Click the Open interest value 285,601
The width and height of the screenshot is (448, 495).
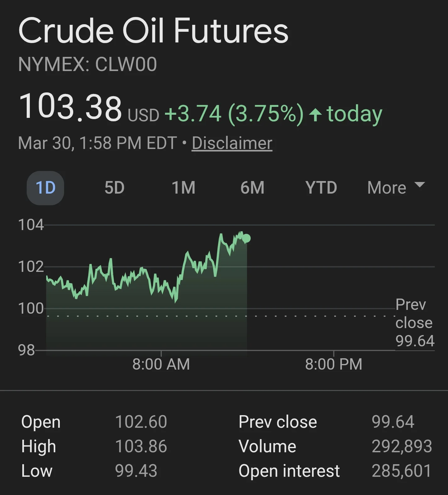point(402,471)
